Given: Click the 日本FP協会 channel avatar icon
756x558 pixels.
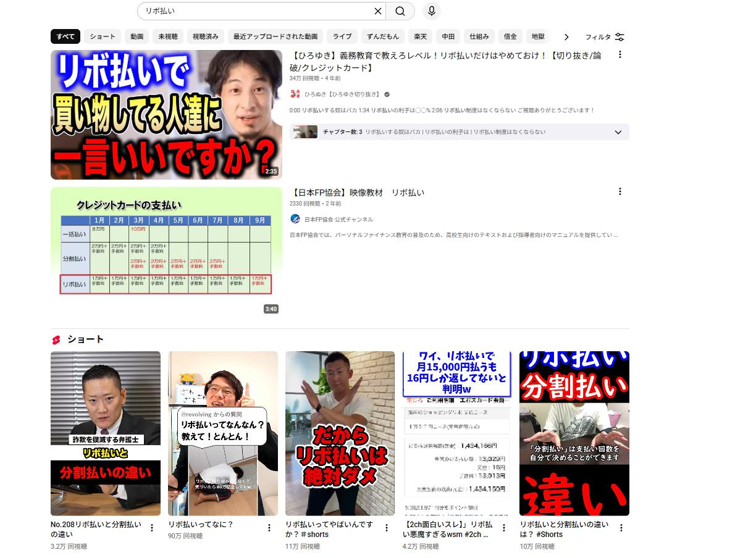Looking at the screenshot, I should [295, 219].
